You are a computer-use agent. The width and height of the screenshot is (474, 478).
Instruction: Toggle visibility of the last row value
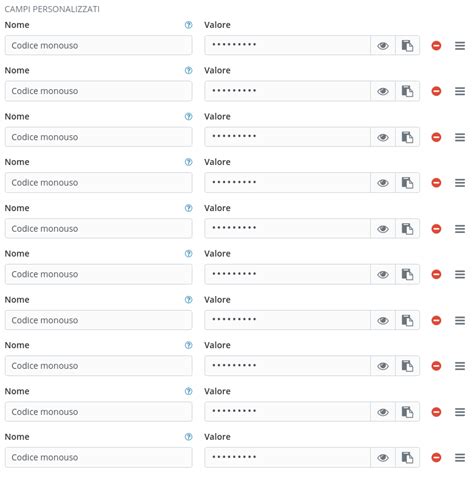pos(384,459)
